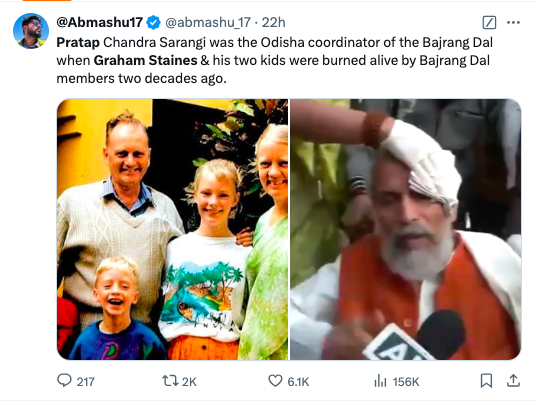This screenshot has width=536, height=401.
Task: Click the blue verified badge
Action: pos(153,23)
